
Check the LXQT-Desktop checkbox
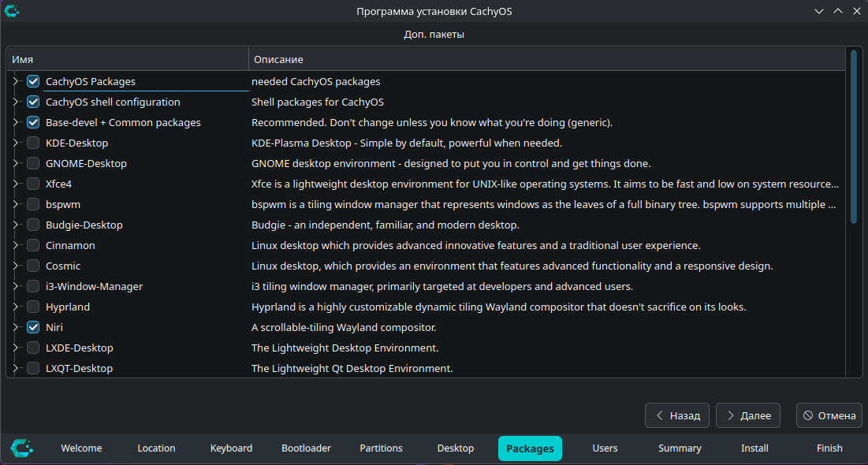(33, 368)
